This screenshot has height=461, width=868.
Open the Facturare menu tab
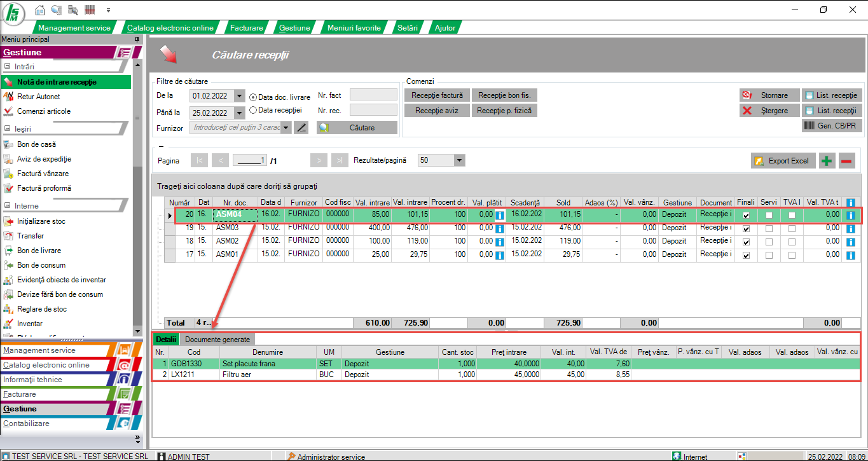tap(247, 28)
